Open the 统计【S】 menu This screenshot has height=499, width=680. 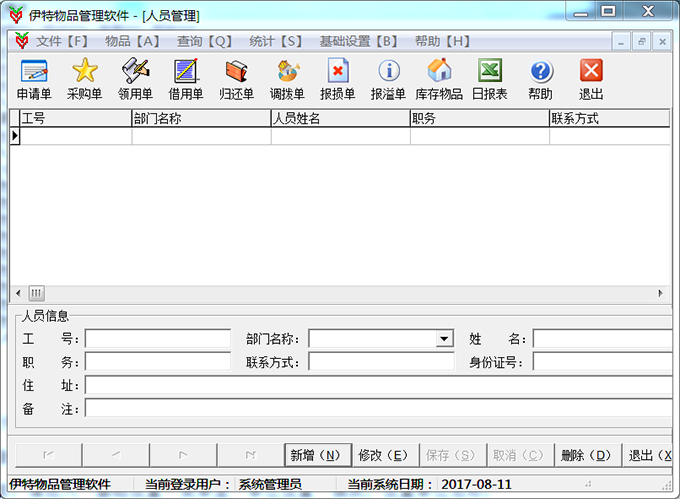[x=275, y=42]
